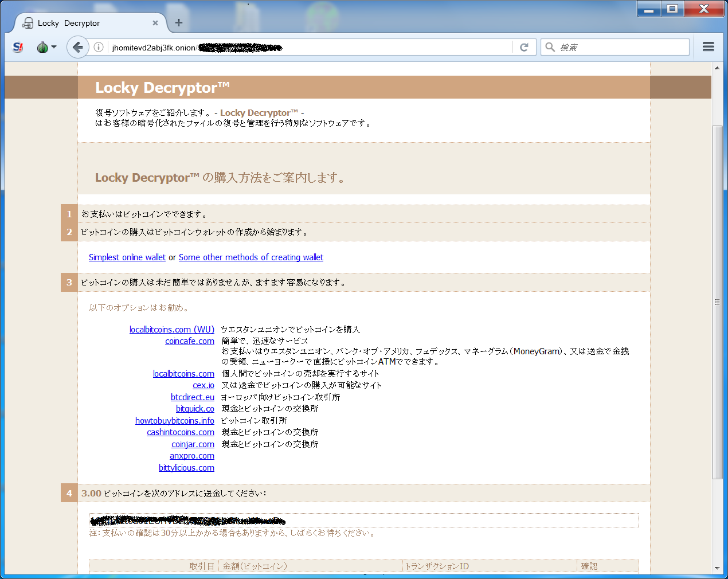The image size is (728, 579).
Task: Open Some other methods of creating wallet link
Action: click(x=251, y=257)
